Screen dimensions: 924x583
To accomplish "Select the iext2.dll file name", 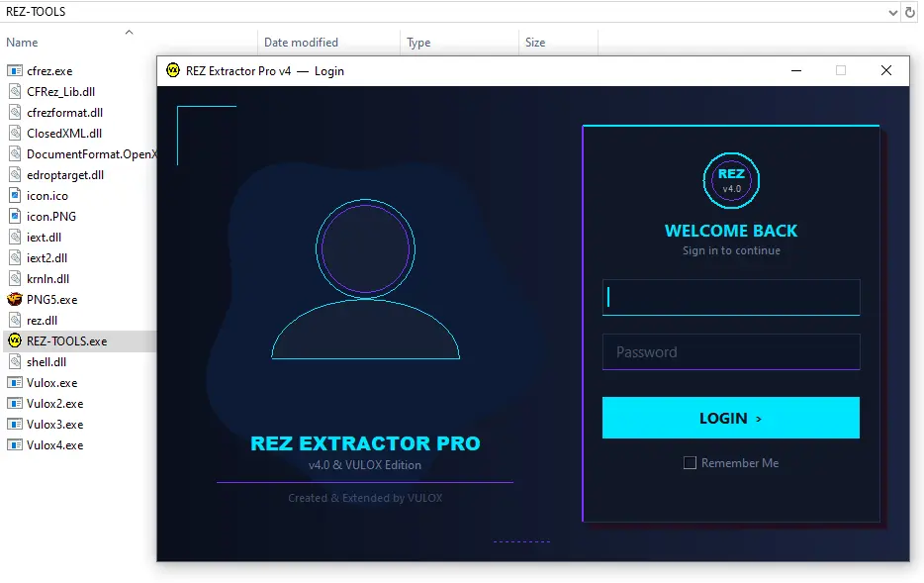I will [x=47, y=257].
